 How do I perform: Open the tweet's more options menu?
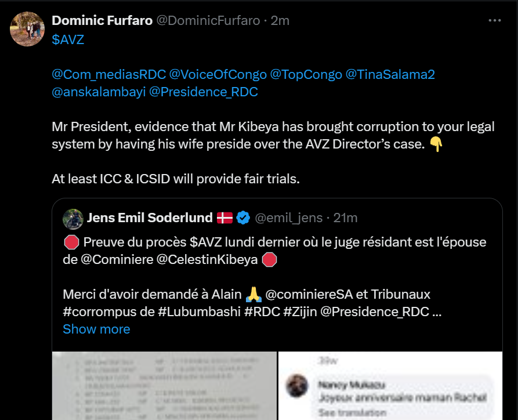[x=494, y=20]
